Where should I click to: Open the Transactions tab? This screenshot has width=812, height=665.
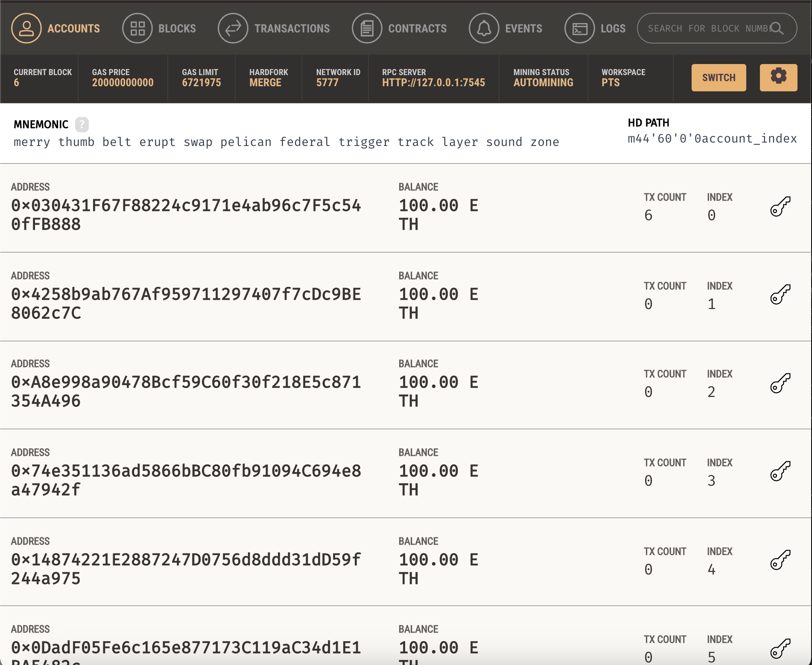coord(274,28)
